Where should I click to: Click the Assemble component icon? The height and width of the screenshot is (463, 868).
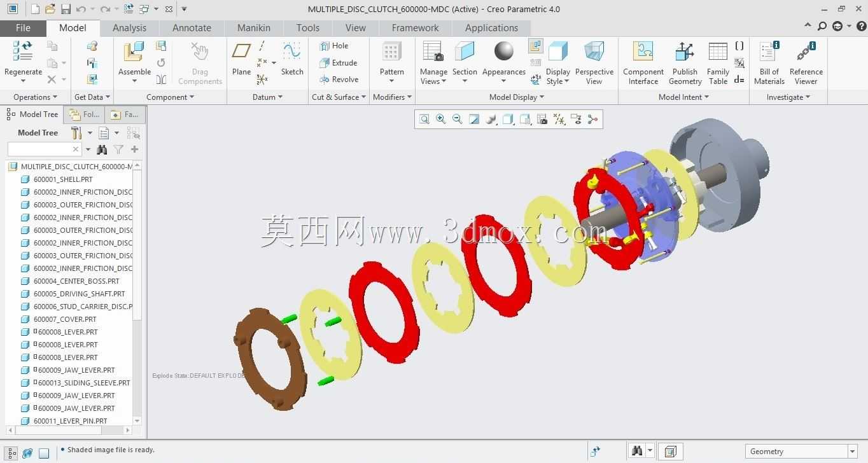134,52
